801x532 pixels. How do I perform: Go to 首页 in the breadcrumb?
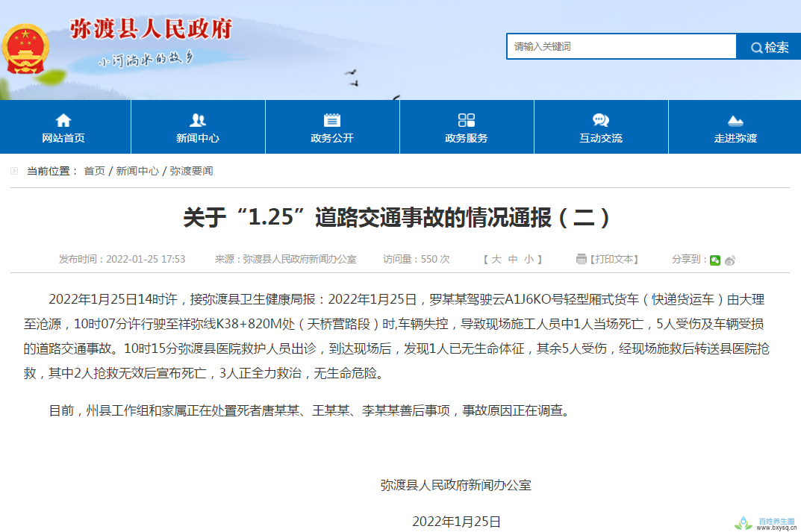coord(95,171)
